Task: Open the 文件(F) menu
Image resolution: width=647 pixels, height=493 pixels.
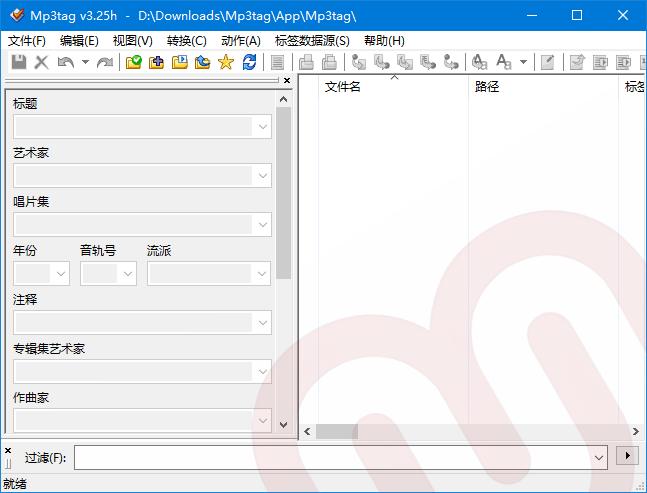Action: point(27,41)
